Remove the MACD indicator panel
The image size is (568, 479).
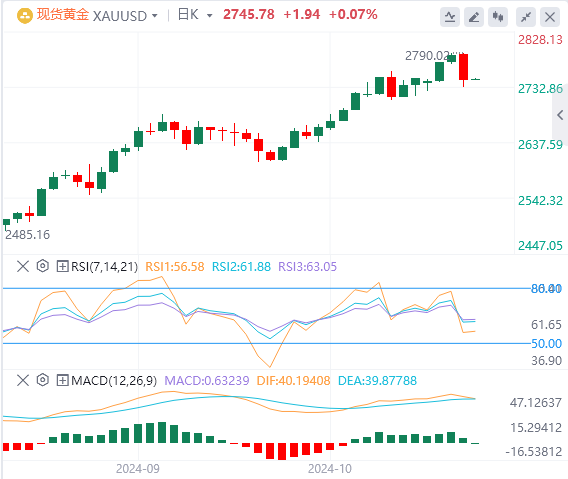point(23,380)
